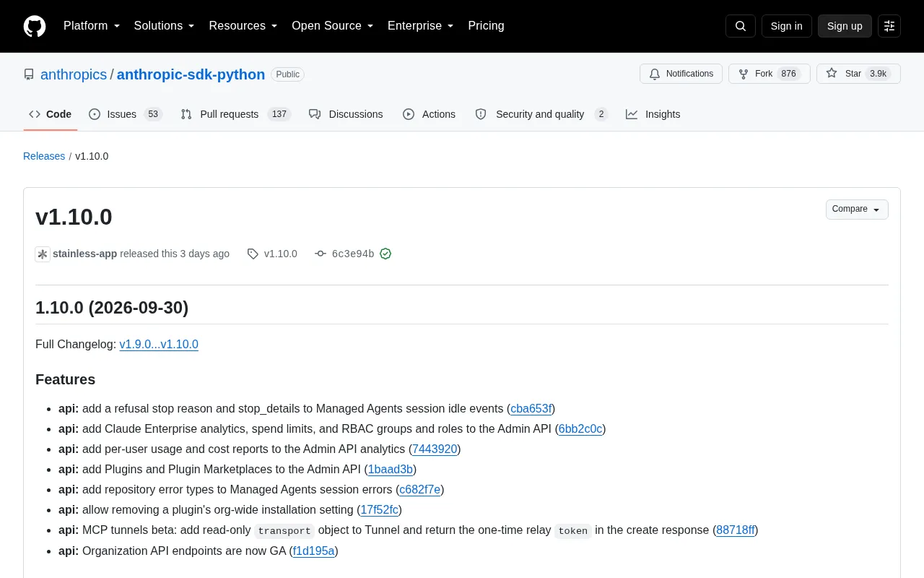924x578 pixels.
Task: Click the Sign in button
Action: pyautogui.click(x=786, y=26)
